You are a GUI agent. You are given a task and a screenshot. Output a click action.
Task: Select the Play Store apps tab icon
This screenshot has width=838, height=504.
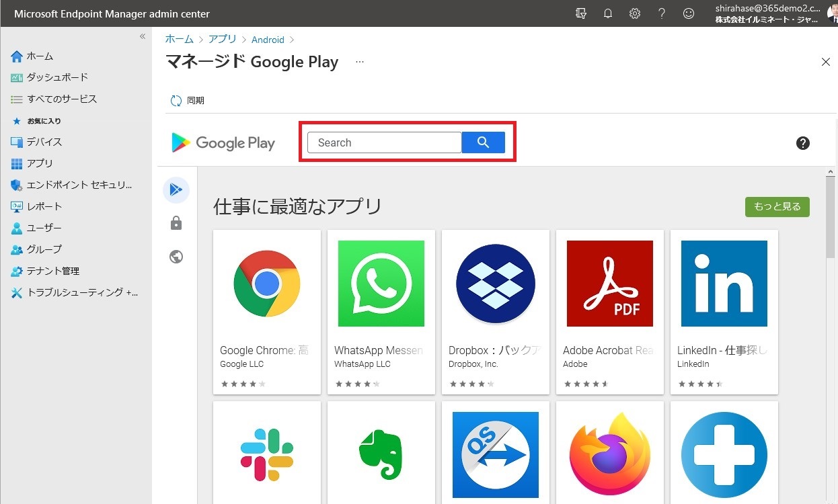(x=176, y=190)
